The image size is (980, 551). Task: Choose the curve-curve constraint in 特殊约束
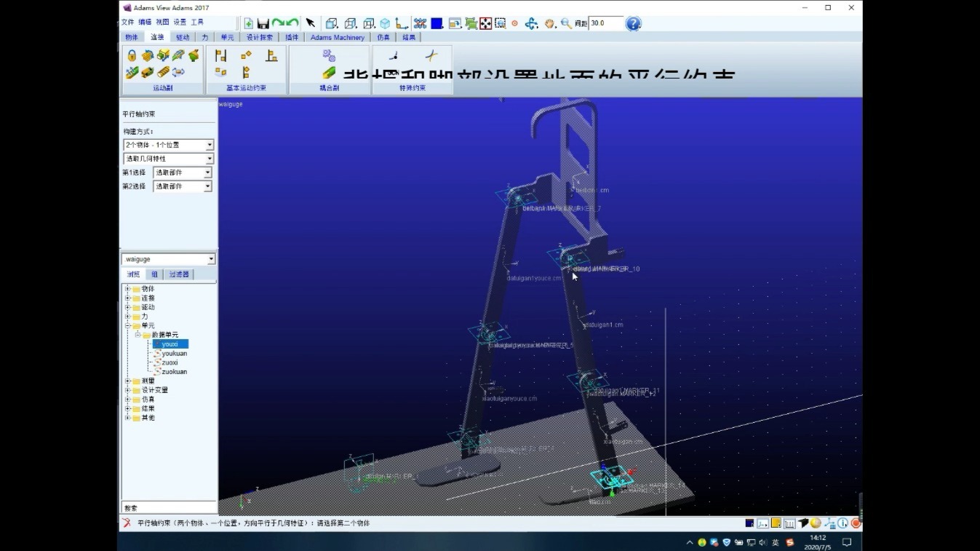[431, 55]
